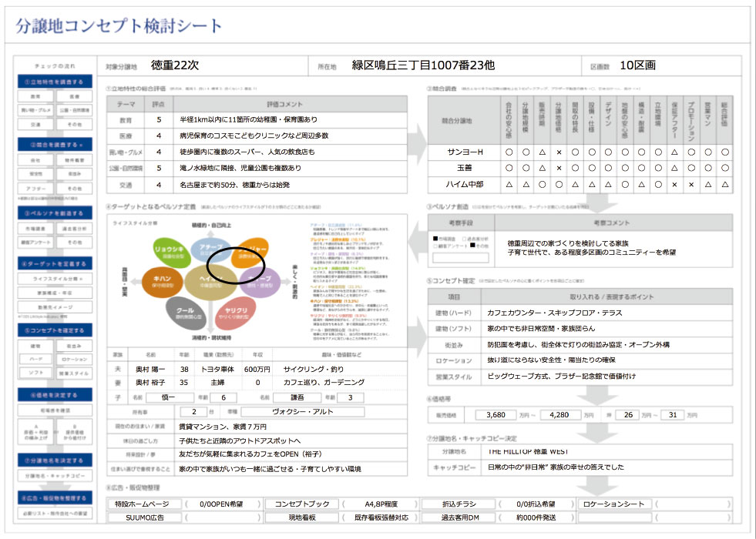
Task: Click the red ヤリクリ lifestyle oval
Action: coord(234,313)
